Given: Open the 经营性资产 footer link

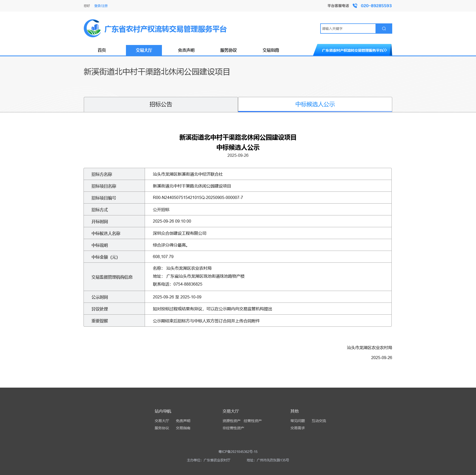Looking at the screenshot, I should 253,421.
